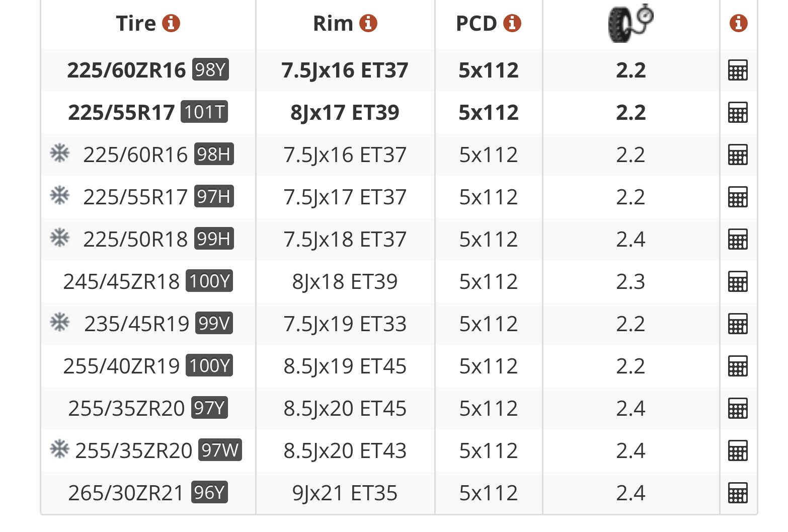Click snowflake icon beside 255/35ZR20 97W
Image resolution: width=788 pixels, height=532 pixels.
tap(59, 449)
